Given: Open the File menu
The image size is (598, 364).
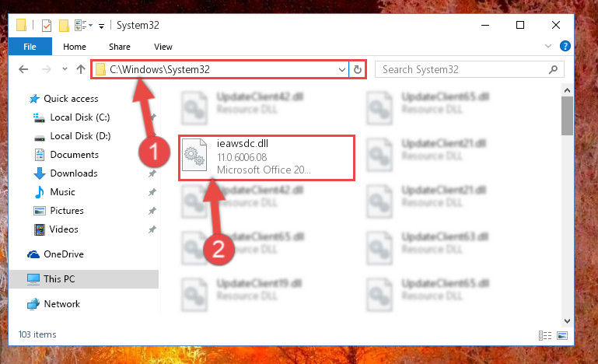Looking at the screenshot, I should click(30, 47).
